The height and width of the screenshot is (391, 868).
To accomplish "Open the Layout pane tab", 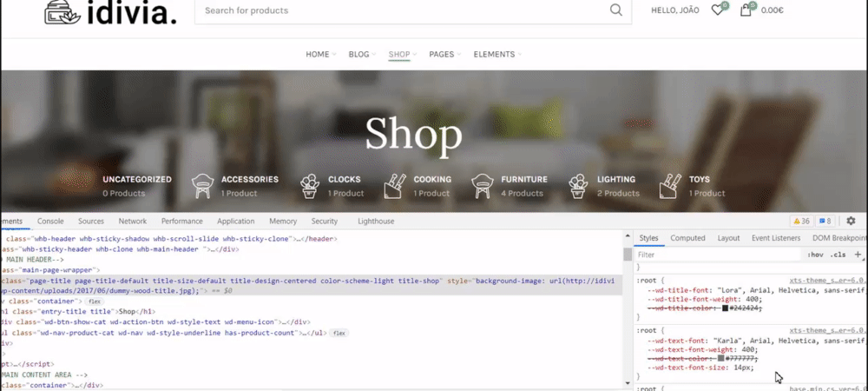I will pyautogui.click(x=728, y=238).
